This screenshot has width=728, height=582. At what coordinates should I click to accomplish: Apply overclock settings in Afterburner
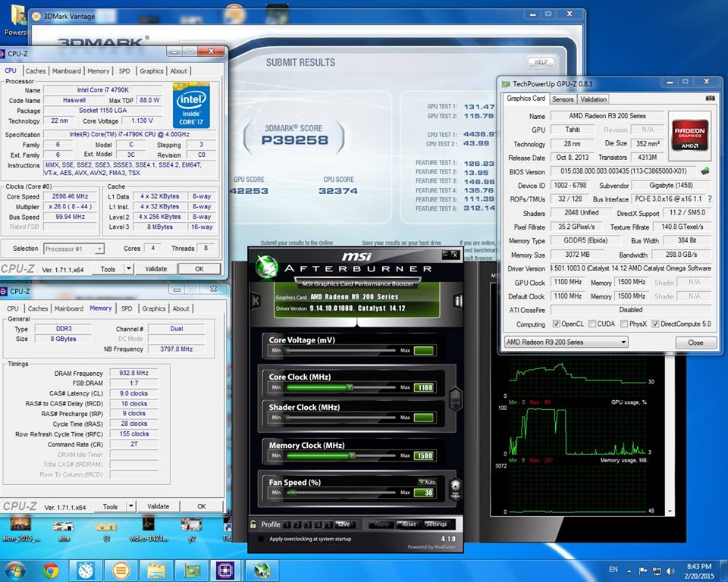pyautogui.click(x=381, y=523)
